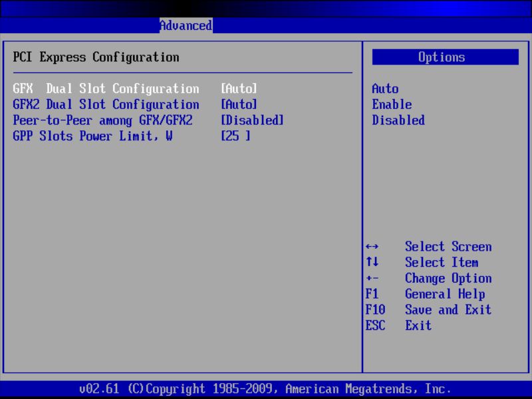Select the GFX Dual Slot Configuration setting
This screenshot has height=399, width=532.
[x=106, y=88]
